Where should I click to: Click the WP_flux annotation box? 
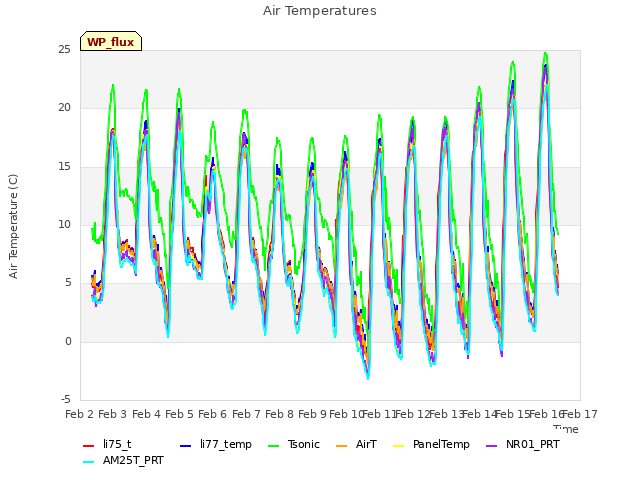tap(111, 41)
